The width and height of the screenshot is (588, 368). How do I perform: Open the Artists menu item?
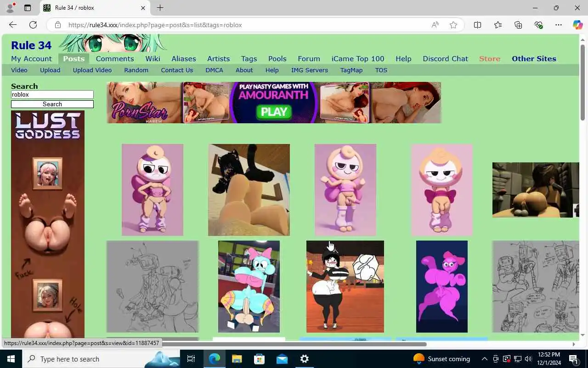(x=218, y=58)
